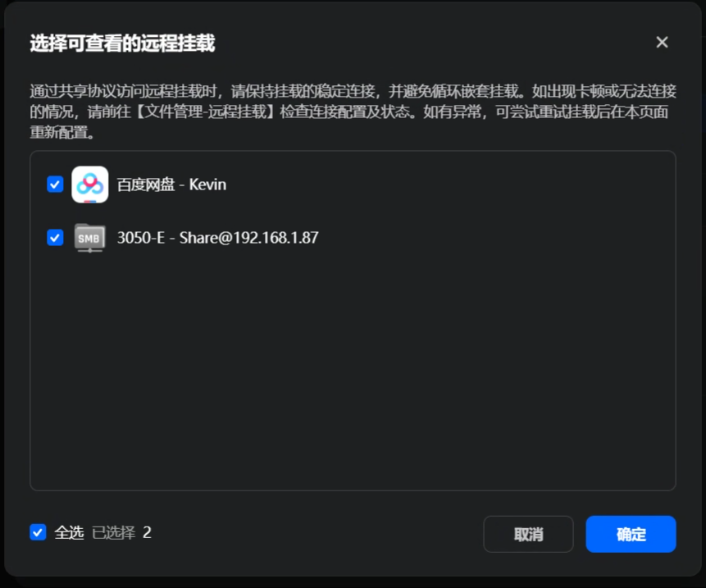Screen dimensions: 706x588
Task: Confirm selection with the 确定 button
Action: 631,534
